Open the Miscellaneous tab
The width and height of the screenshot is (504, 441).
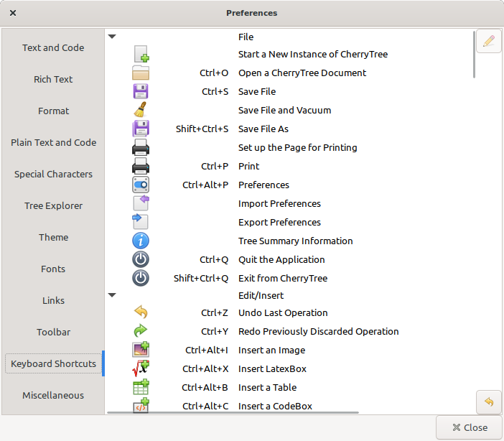pyautogui.click(x=53, y=395)
